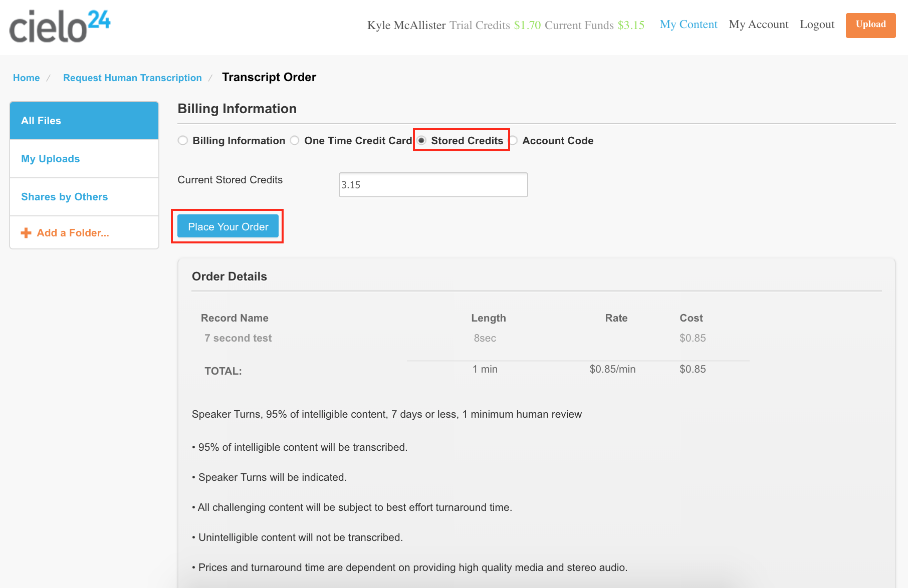The image size is (908, 588).
Task: Open Request Human Transcription breadcrumb
Action: (x=132, y=78)
